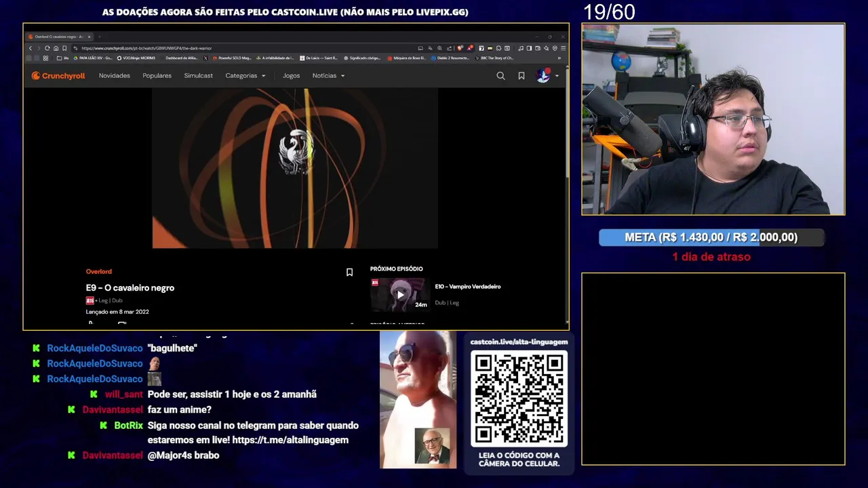Go forward in the browser
The height and width of the screenshot is (488, 868).
point(39,48)
